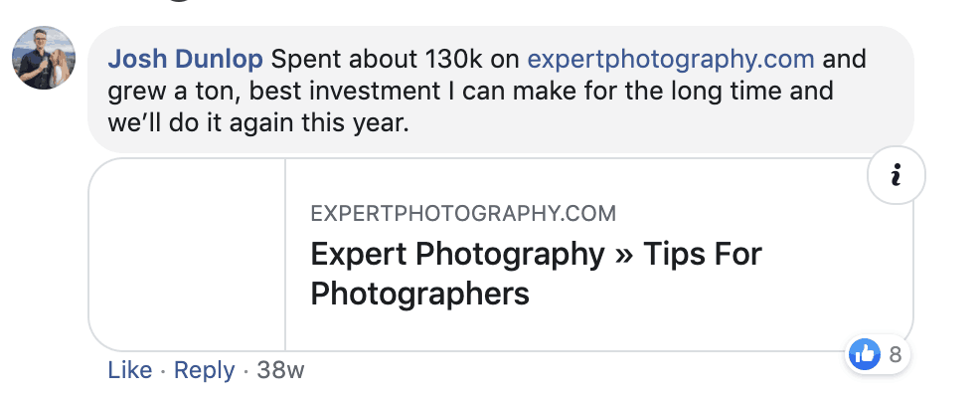Click the EXPERTPHOTOGRAPHY.COM domain label in the preview
Viewport: 980px width, 398px height.
point(463,213)
